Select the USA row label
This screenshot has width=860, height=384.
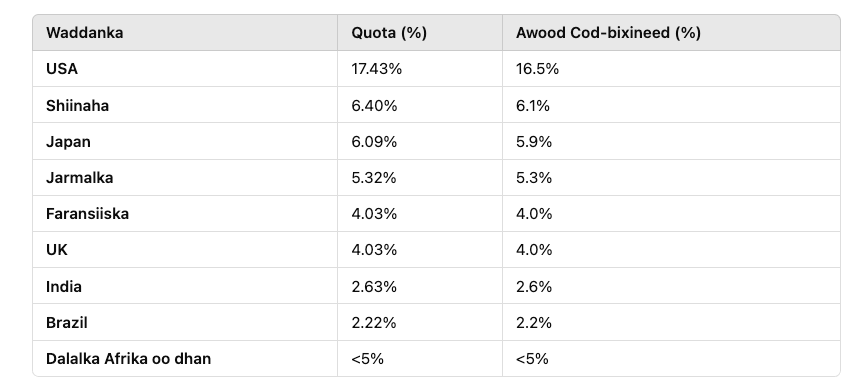point(62,69)
